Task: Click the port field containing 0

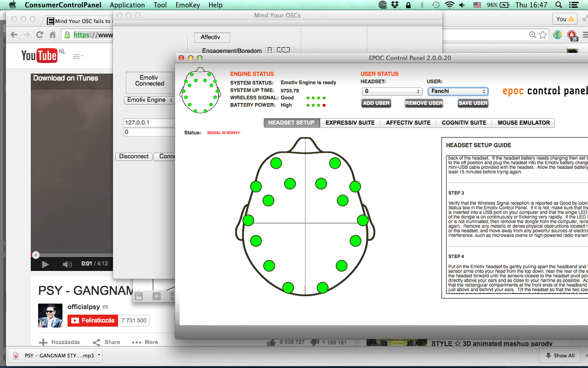Action: (x=149, y=132)
